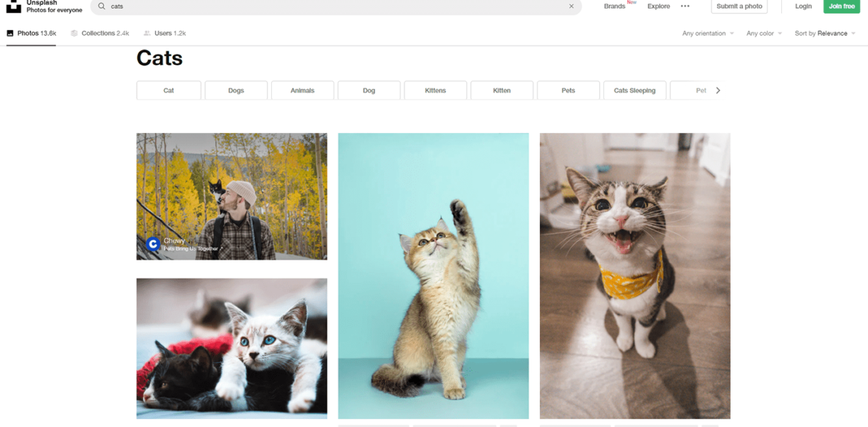This screenshot has width=868, height=427.
Task: Switch to the Collections 2.4k tab
Action: (100, 33)
